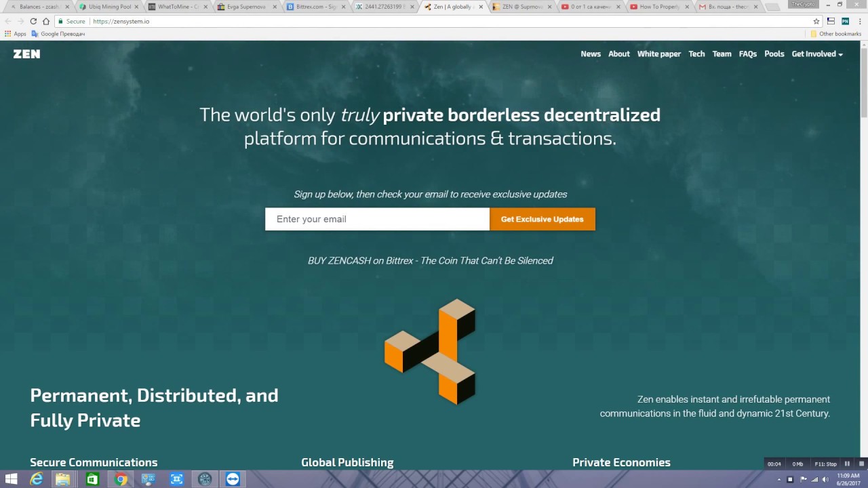Click the network signal tray icon
This screenshot has width=868, height=488.
pos(814,480)
